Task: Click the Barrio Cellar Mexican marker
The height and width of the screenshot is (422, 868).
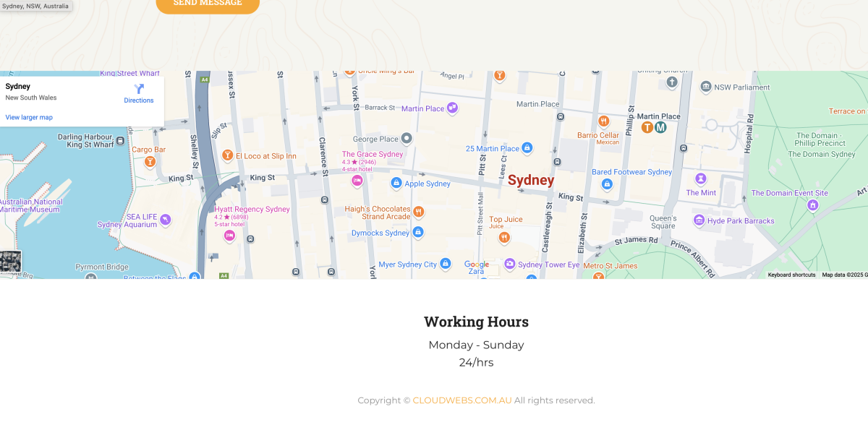Action: (604, 121)
